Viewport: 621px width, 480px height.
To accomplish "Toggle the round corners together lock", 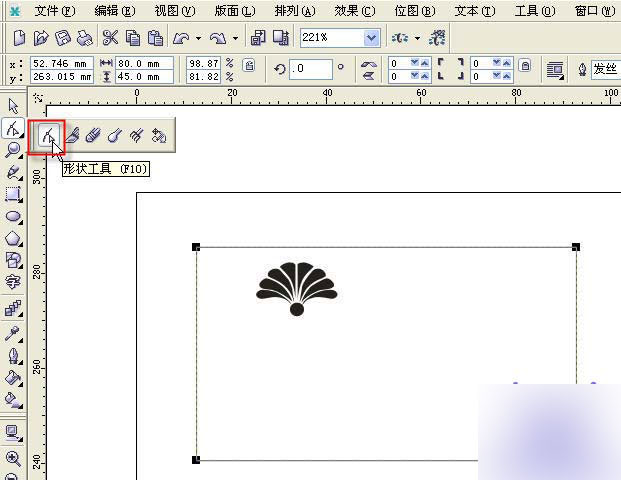I will pyautogui.click(x=525, y=65).
